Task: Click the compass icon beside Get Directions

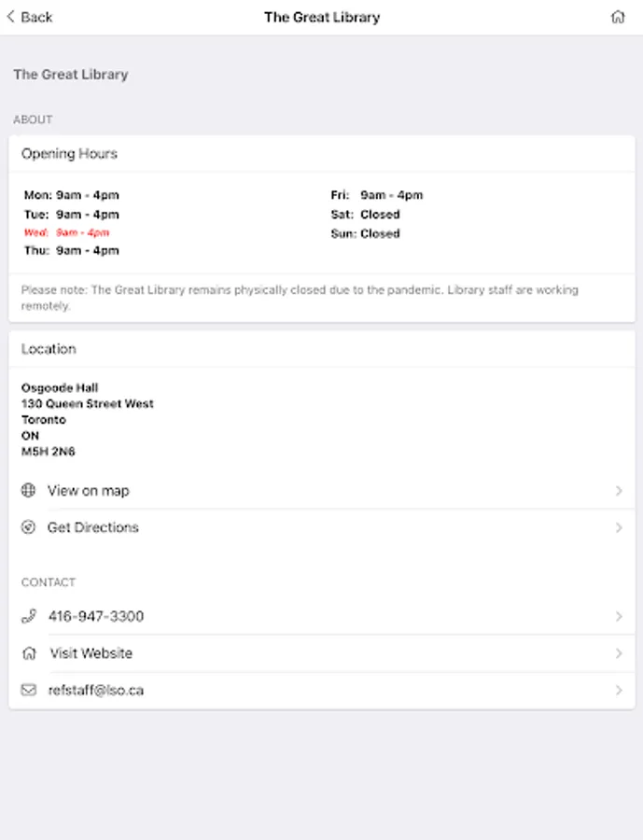Action: click(29, 527)
